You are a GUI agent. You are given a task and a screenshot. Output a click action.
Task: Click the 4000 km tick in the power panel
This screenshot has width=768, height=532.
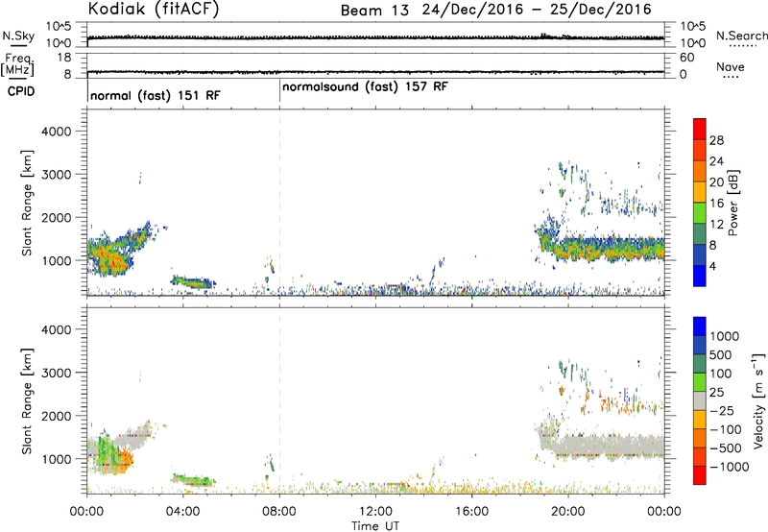tap(56, 132)
